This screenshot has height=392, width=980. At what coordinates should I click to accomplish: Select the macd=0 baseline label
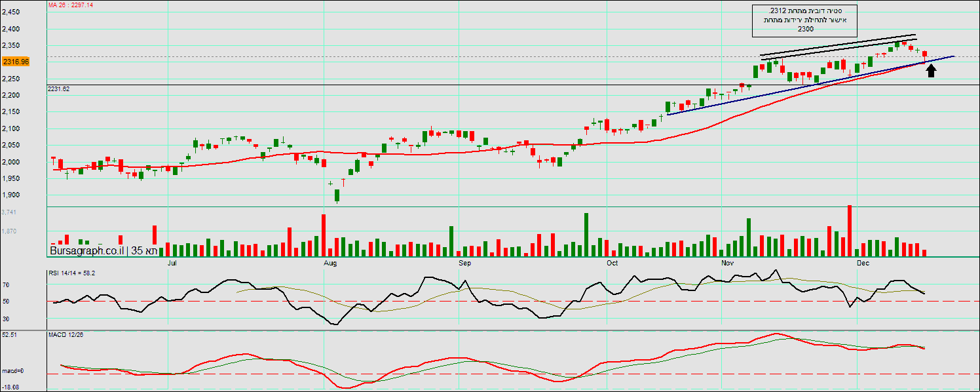point(12,372)
